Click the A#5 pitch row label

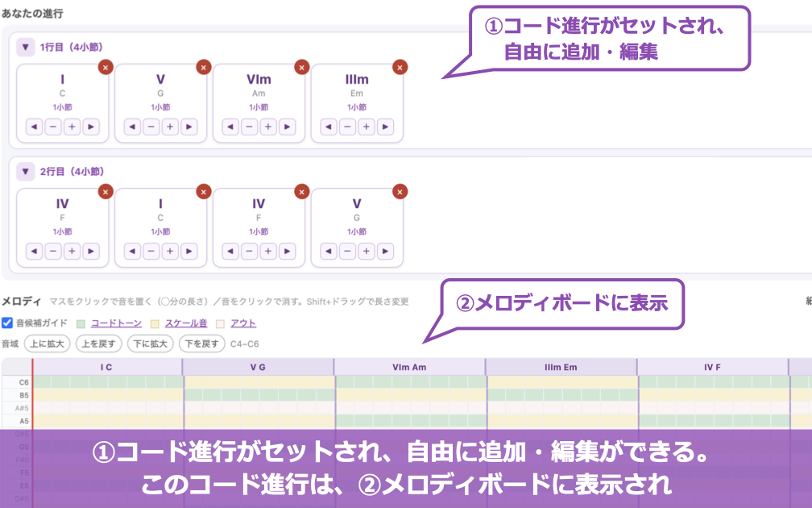[17, 408]
